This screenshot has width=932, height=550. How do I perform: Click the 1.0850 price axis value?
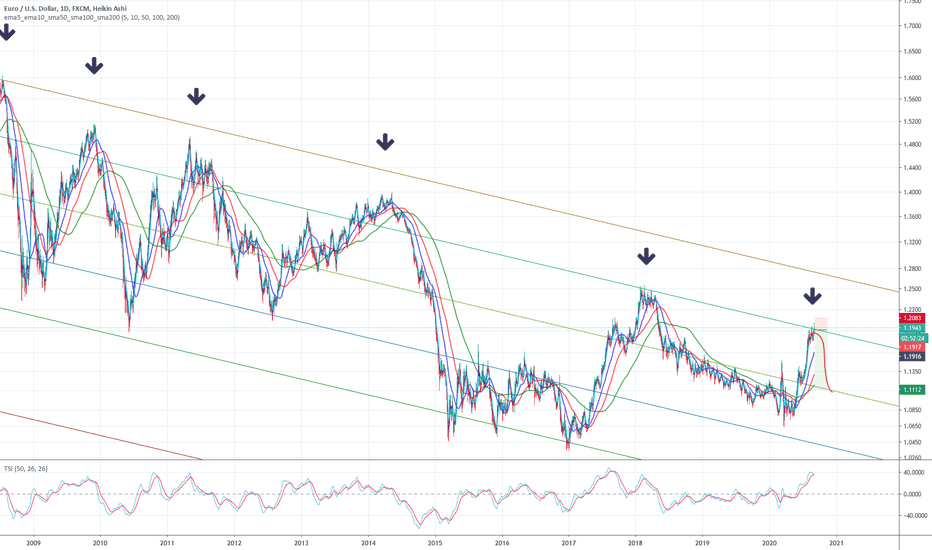click(x=912, y=410)
